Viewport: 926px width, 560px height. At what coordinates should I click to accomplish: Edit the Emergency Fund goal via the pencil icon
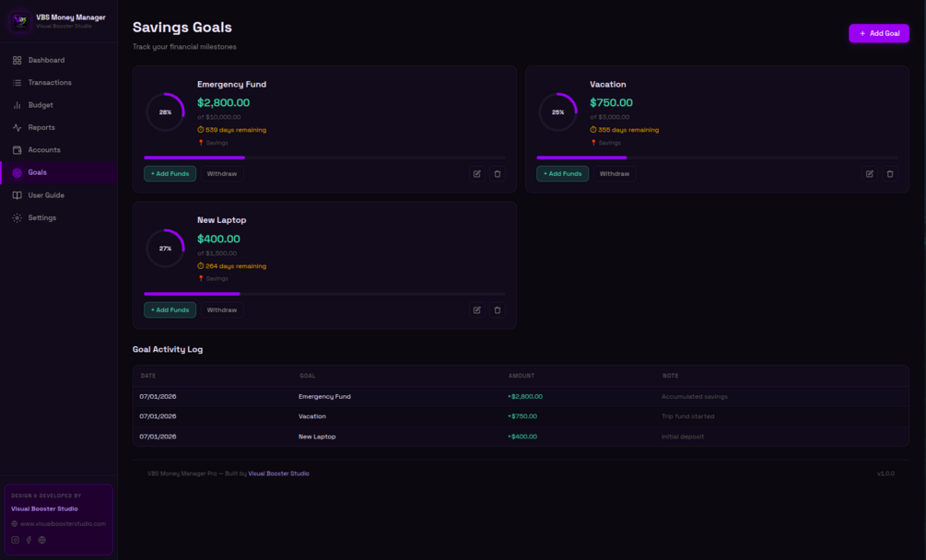(x=477, y=174)
